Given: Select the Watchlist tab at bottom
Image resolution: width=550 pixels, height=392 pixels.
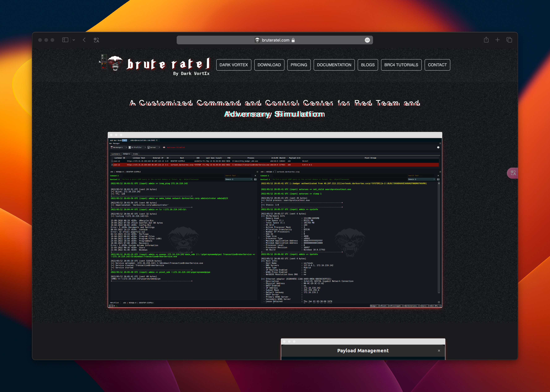Looking at the screenshot, I should point(115,302).
